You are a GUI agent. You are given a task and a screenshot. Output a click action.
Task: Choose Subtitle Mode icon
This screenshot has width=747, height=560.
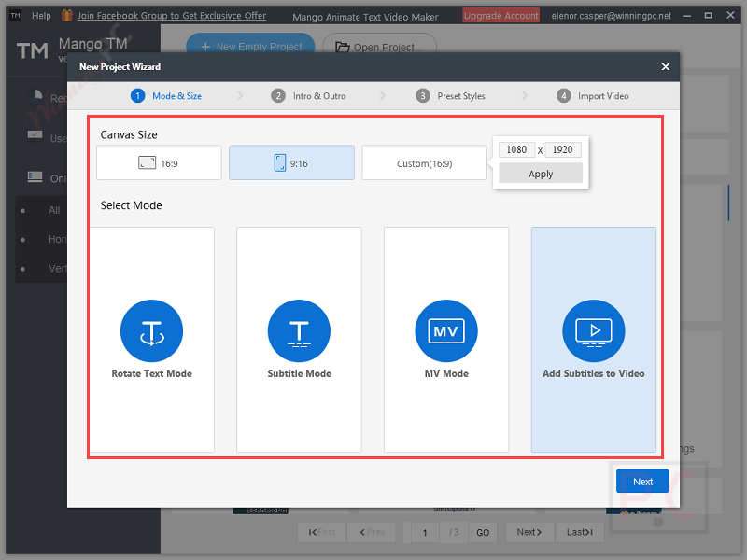click(x=299, y=330)
